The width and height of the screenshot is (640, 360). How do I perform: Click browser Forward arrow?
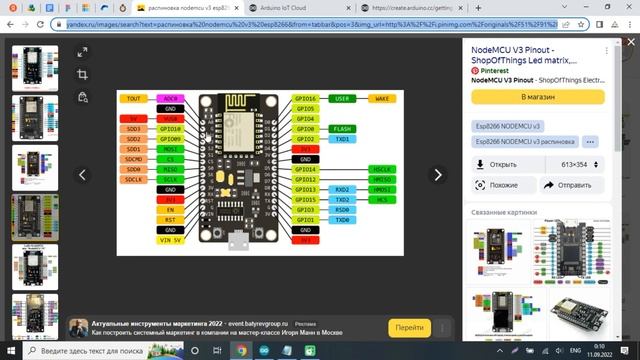pyautogui.click(x=25, y=24)
